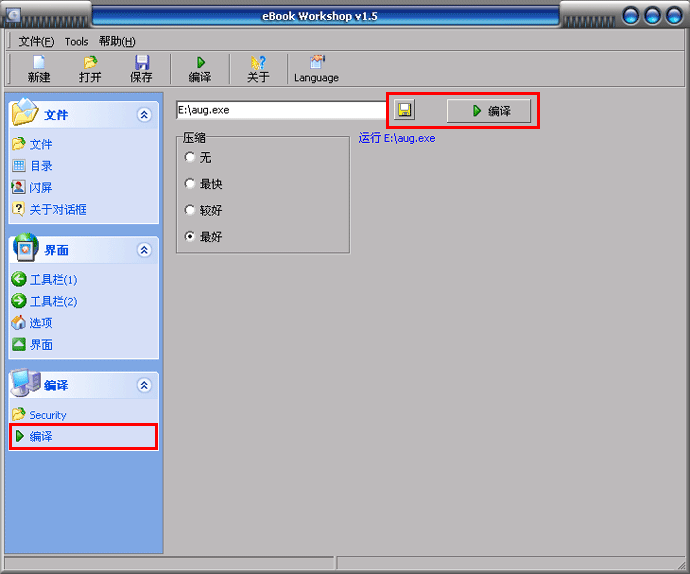
Task: Click the output path field E:\aug.exe
Action: [x=280, y=110]
